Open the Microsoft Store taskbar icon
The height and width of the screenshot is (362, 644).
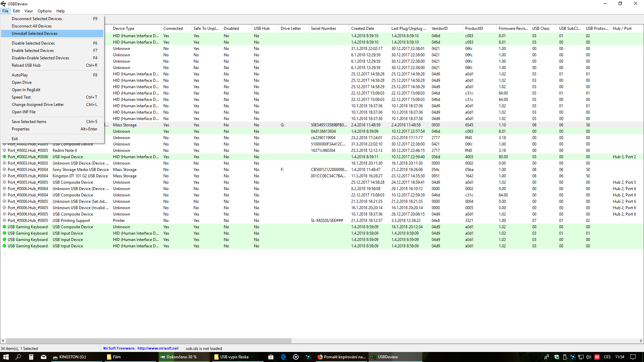271,357
